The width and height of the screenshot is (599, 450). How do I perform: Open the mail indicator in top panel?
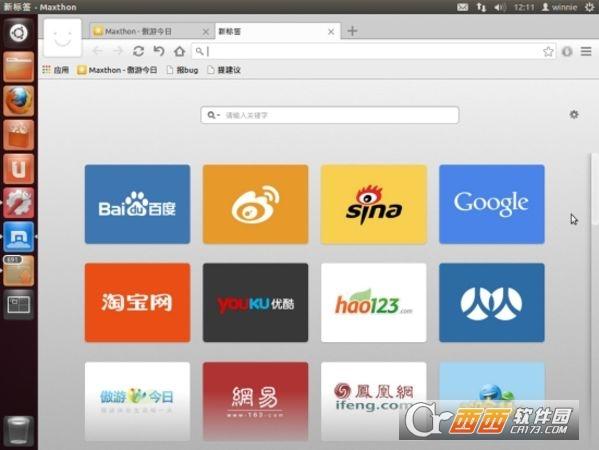point(462,7)
